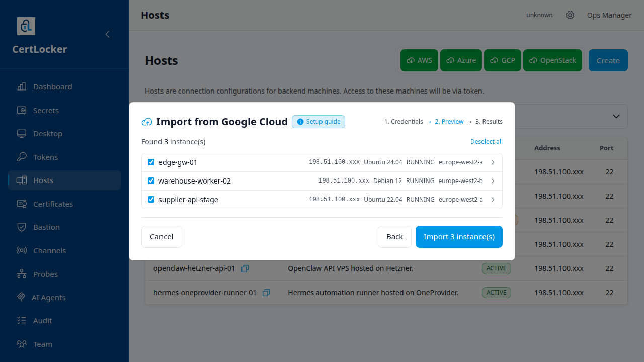Open Dashboard from the sidebar
The width and height of the screenshot is (644, 362).
64,86
